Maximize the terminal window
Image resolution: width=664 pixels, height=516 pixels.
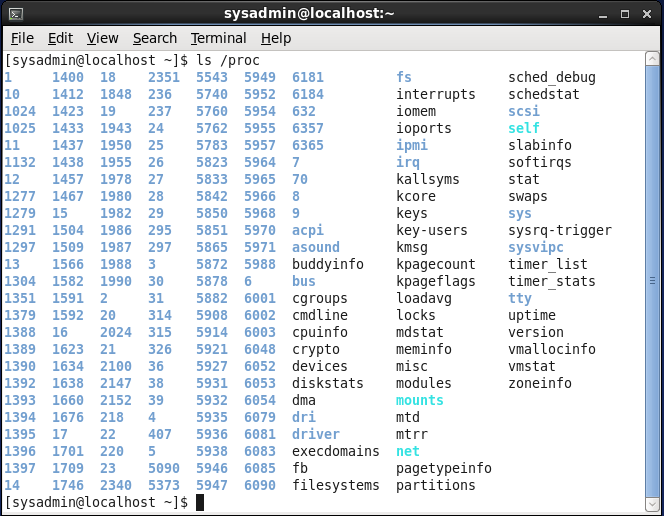625,14
